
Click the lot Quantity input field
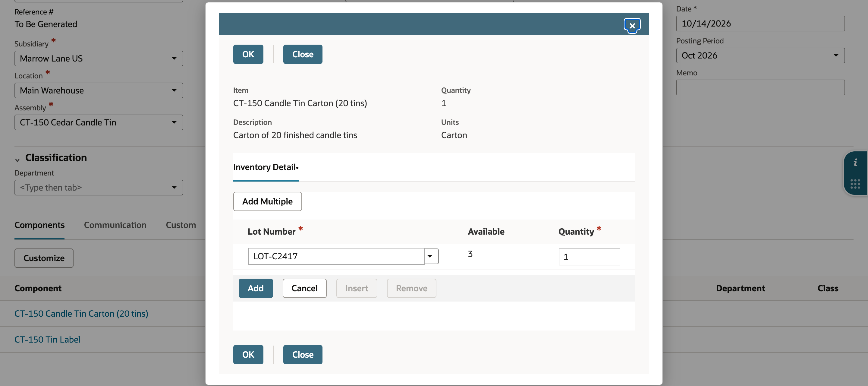589,257
